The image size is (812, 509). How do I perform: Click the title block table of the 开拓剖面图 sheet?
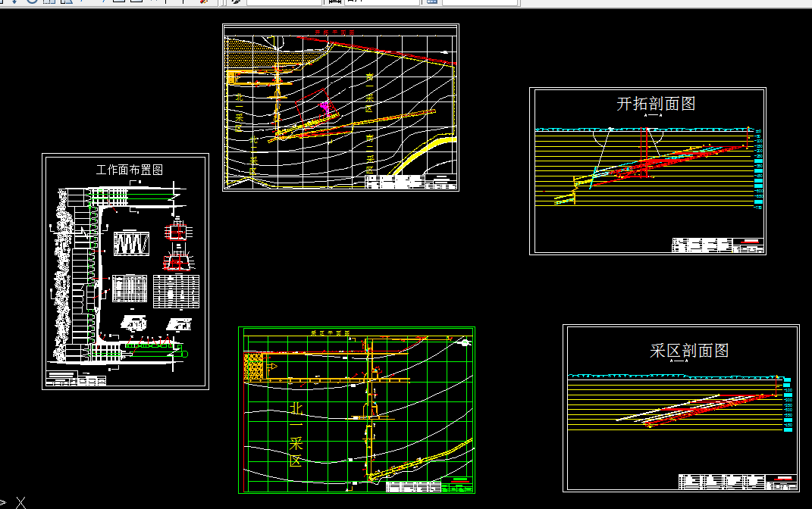(x=718, y=245)
